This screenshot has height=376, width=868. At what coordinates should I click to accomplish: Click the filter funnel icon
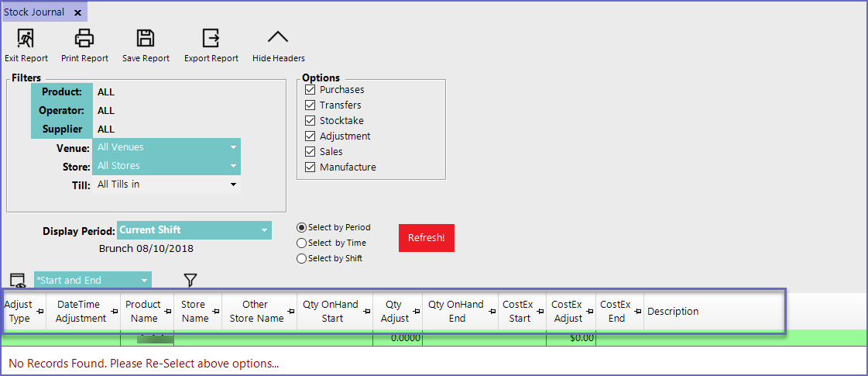[190, 280]
